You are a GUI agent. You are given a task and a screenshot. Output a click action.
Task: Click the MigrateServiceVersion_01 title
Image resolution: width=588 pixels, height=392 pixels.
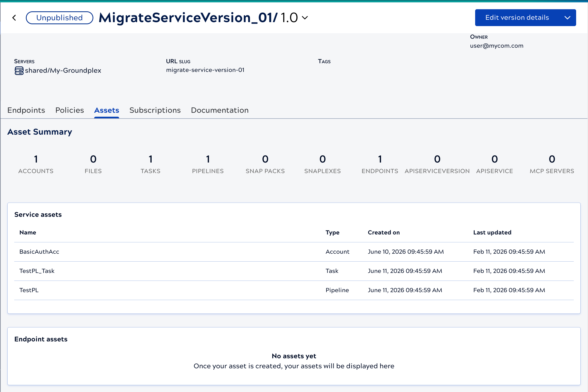[x=188, y=18]
